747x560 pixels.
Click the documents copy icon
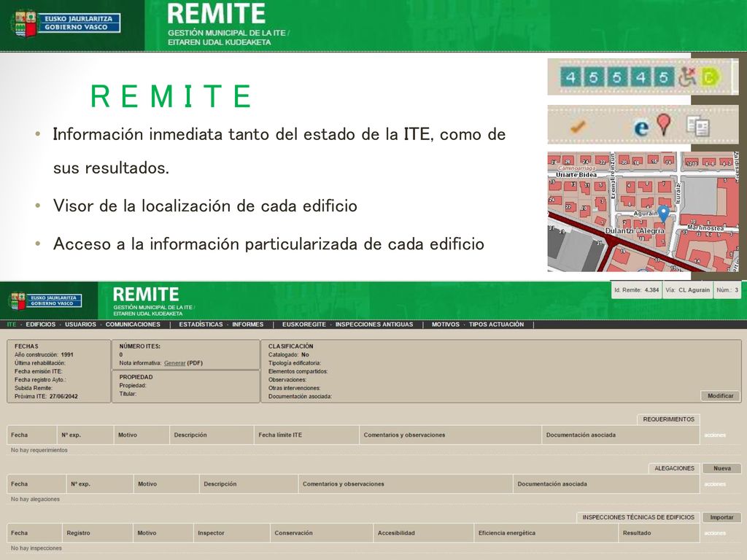[698, 126]
